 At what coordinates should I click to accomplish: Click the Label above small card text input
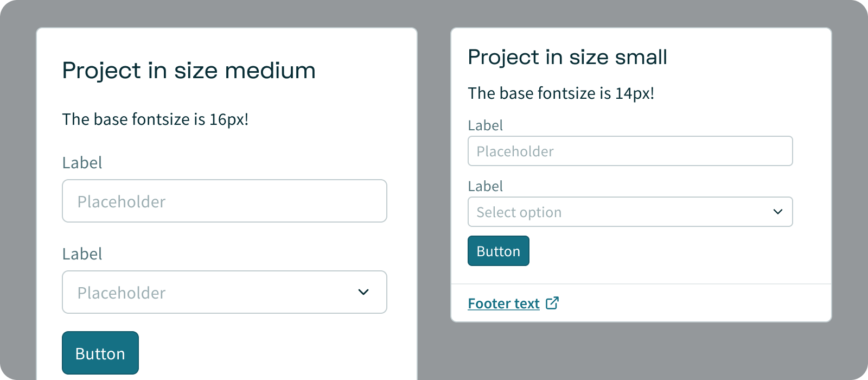tap(485, 125)
